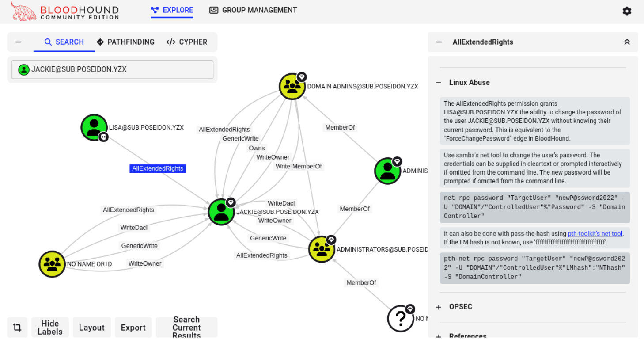Click the Export button

(x=133, y=328)
